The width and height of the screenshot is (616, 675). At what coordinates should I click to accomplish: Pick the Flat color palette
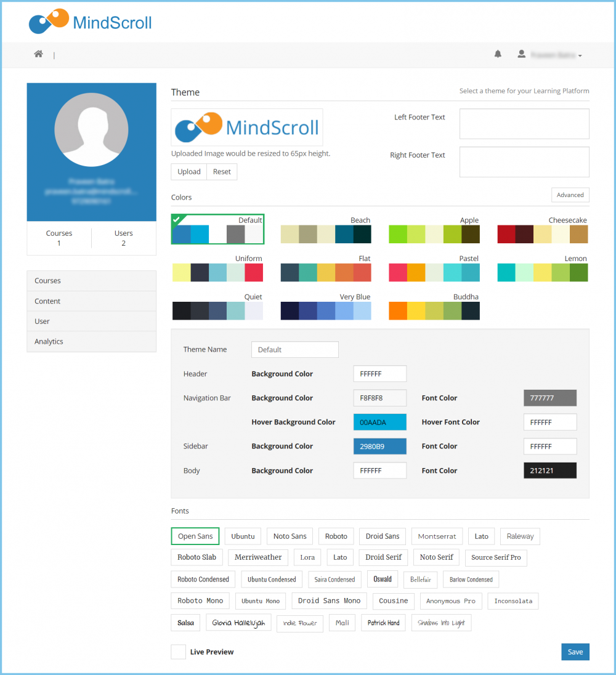tap(326, 268)
